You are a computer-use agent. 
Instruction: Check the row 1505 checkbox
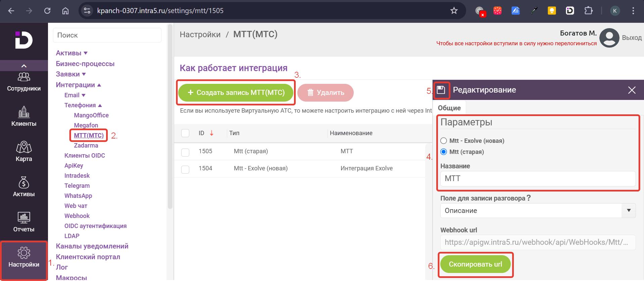(185, 153)
